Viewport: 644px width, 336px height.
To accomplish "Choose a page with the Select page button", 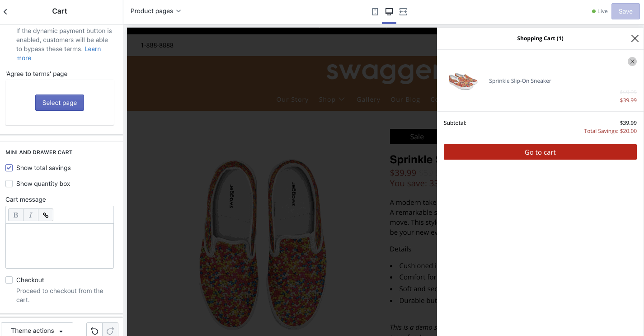I will 60,103.
